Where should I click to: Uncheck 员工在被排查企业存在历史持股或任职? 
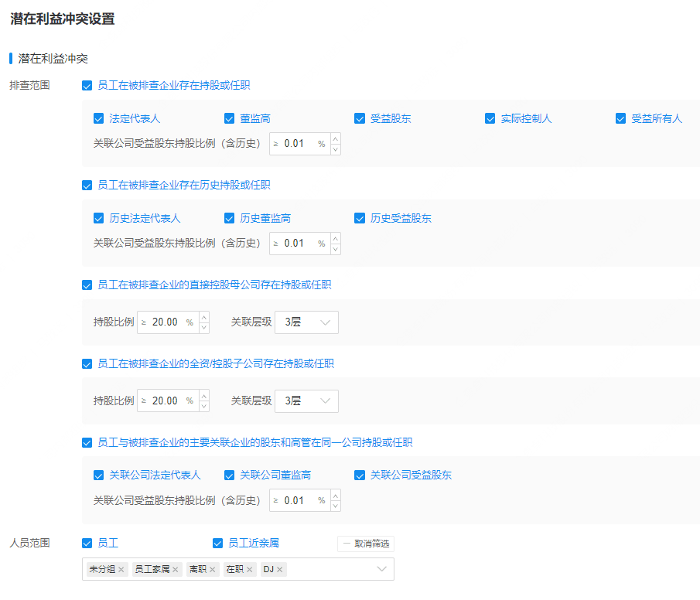[x=87, y=186]
